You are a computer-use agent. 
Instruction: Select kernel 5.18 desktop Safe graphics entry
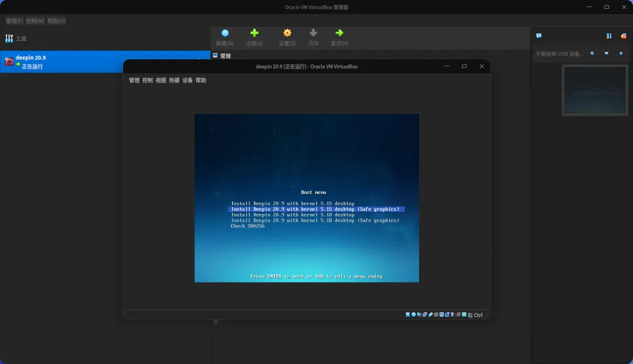pos(315,220)
